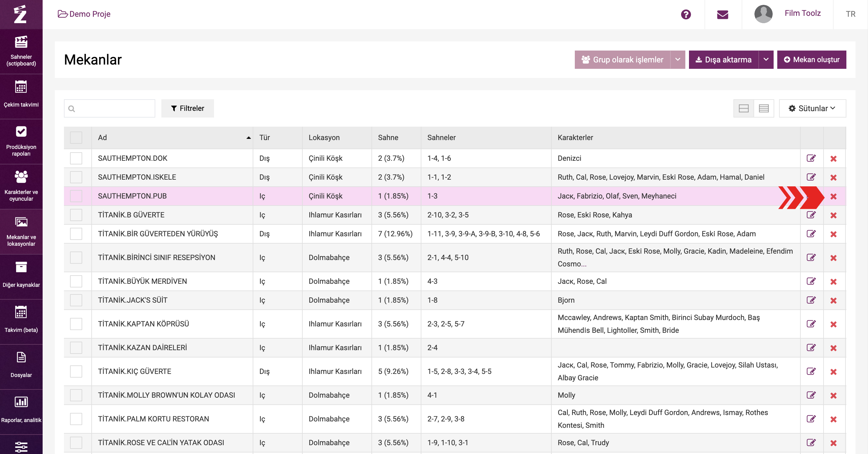Switch to expanded row view icon

pyautogui.click(x=743, y=108)
